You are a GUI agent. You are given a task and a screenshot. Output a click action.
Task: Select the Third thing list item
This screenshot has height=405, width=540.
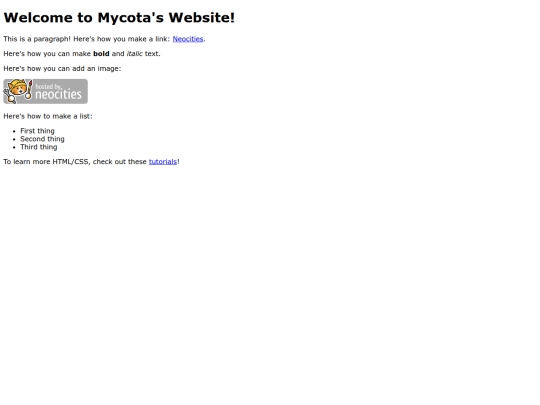tap(39, 147)
